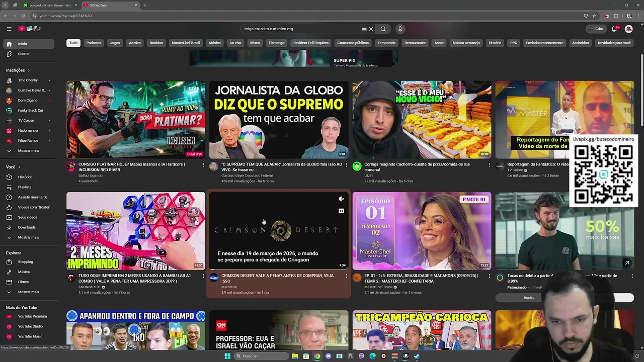Switch to the butecodomineiro Stream browser tab
Viewport: 644px width, 362px height.
pos(50,5)
